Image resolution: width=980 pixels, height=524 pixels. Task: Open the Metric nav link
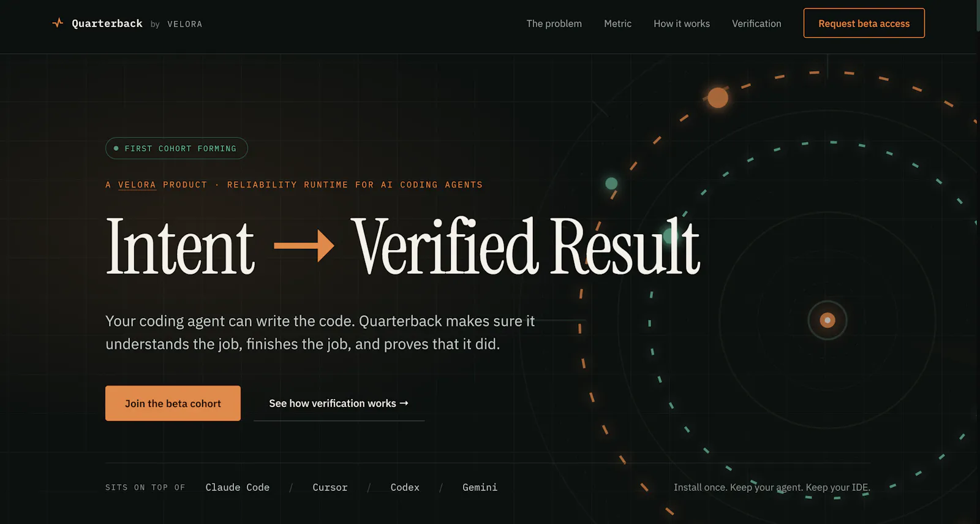[617, 23]
